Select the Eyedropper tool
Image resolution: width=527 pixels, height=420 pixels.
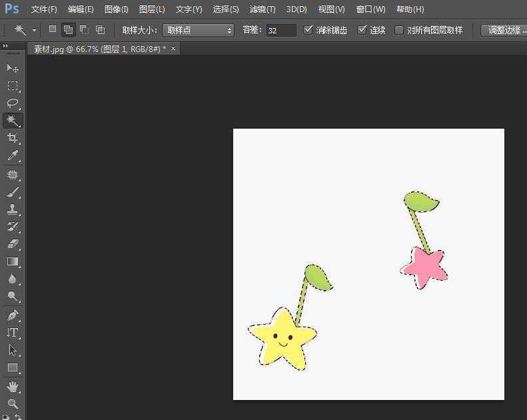[13, 156]
